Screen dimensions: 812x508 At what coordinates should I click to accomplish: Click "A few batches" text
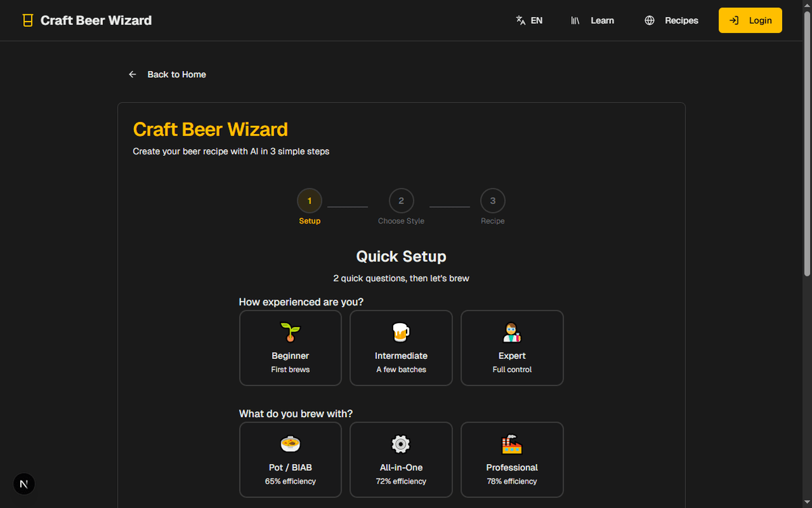click(401, 370)
